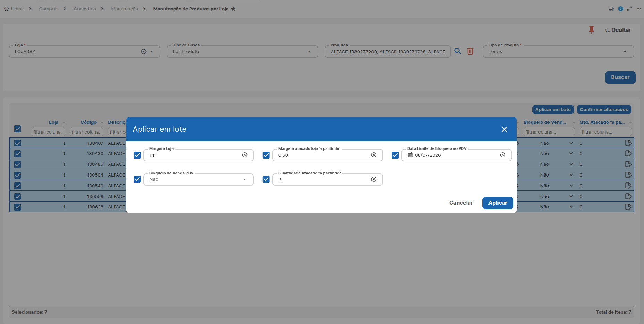Close the Aplicar em lote dialog
Image resolution: width=644 pixels, height=324 pixels.
[x=504, y=129]
